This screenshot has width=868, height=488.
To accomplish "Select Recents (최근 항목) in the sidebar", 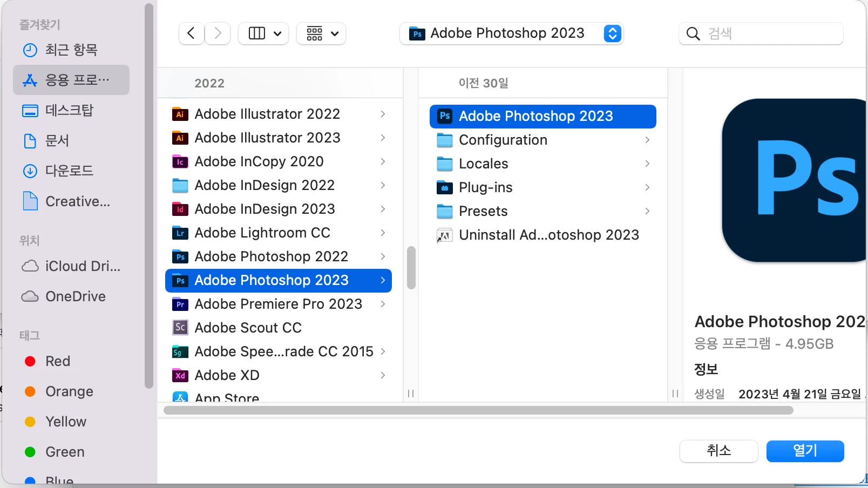I will click(x=71, y=50).
